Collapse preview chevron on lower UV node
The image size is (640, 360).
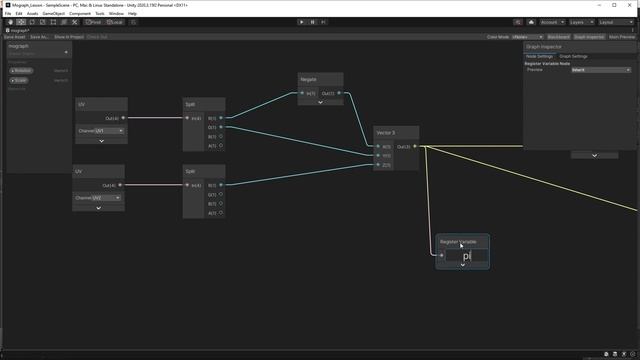point(98,208)
